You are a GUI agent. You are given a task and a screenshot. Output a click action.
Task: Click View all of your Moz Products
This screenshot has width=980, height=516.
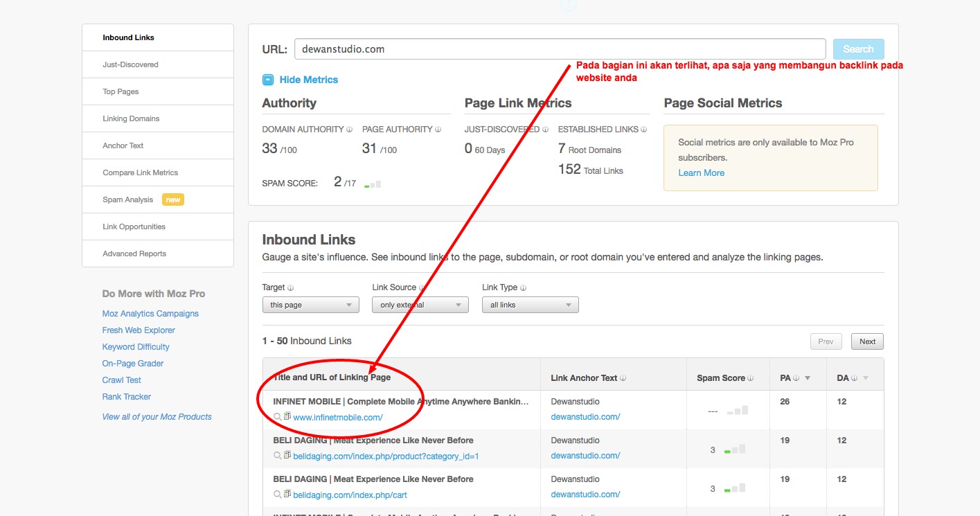click(157, 417)
